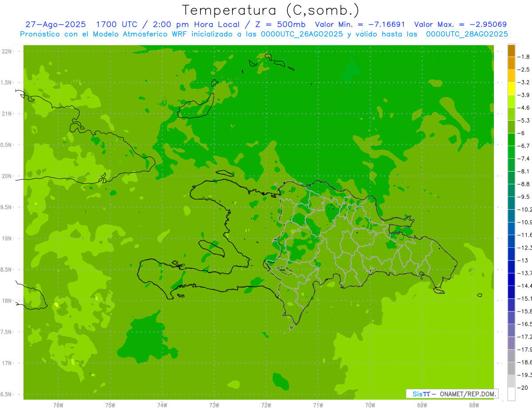The width and height of the screenshot is (532, 411).
Task: Click the 75W longitude axis label
Action: point(110,405)
